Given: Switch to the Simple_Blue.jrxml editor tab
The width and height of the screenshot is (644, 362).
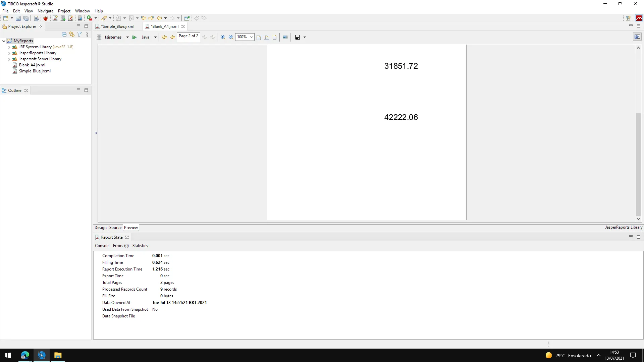Looking at the screenshot, I should pyautogui.click(x=117, y=26).
